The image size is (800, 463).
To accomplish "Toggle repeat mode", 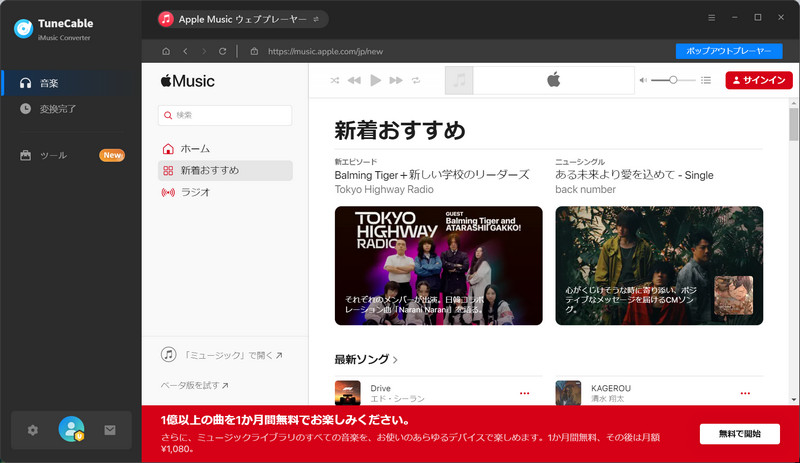I will (x=416, y=80).
